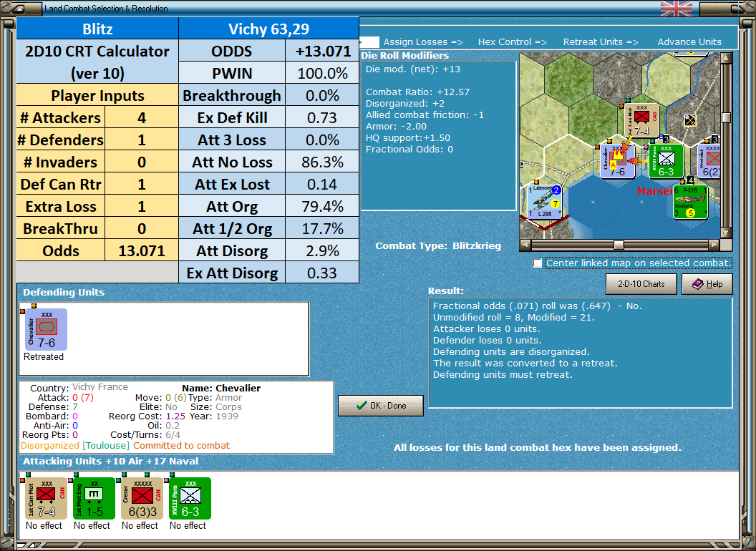Click the Def Can Rtr value cell
Image resolution: width=756 pixels, height=551 pixels.
pos(141,184)
